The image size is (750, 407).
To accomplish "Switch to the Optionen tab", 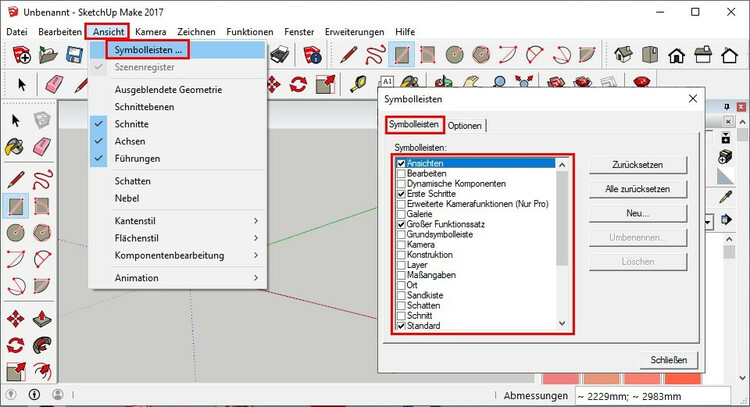I will coord(464,126).
